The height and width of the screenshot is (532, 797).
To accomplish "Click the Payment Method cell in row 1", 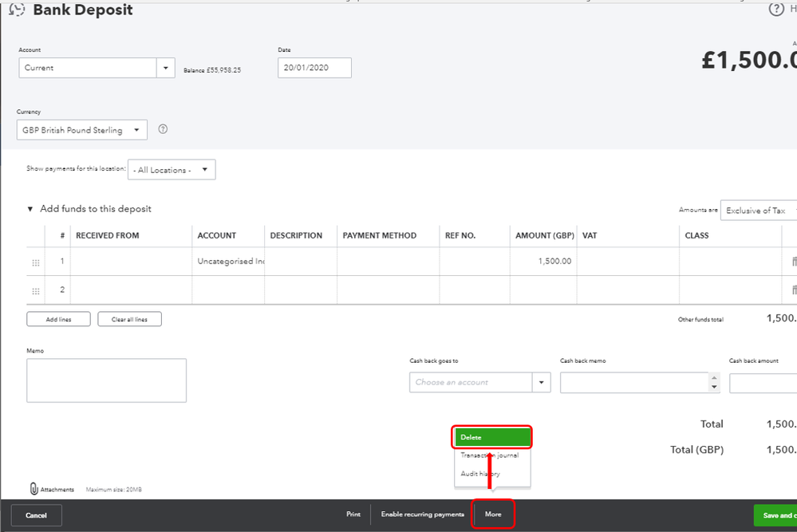I will 389,261.
